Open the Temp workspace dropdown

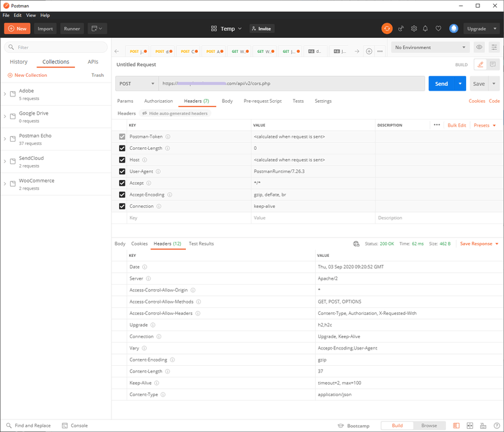click(x=226, y=28)
